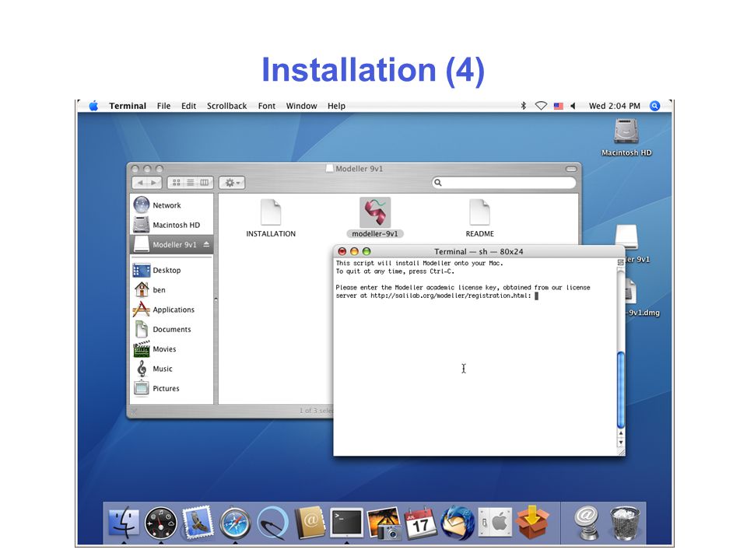This screenshot has width=747, height=560.
Task: Select Desktop in Finder sidebar
Action: tap(171, 270)
